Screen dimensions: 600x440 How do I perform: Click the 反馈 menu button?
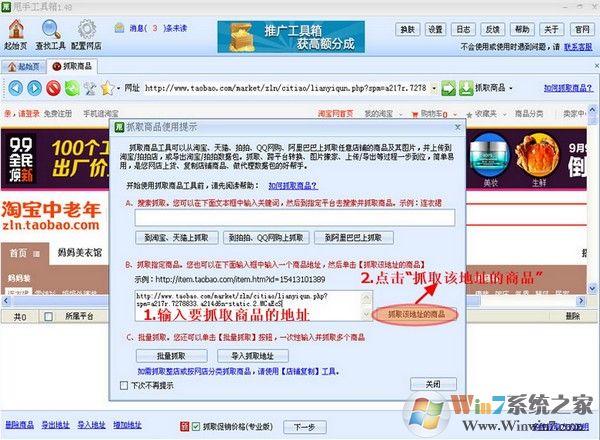click(x=493, y=29)
